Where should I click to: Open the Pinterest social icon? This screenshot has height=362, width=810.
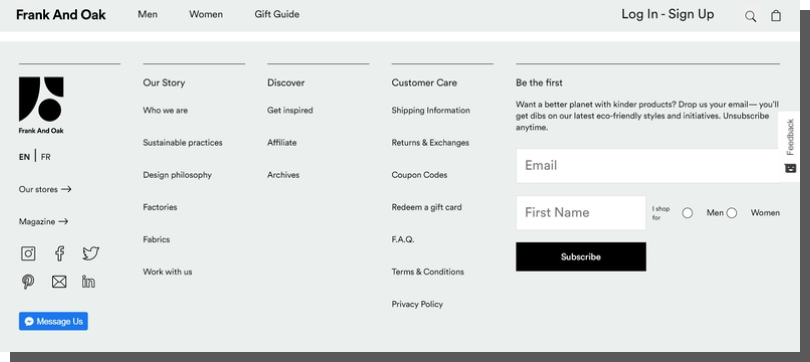click(28, 282)
